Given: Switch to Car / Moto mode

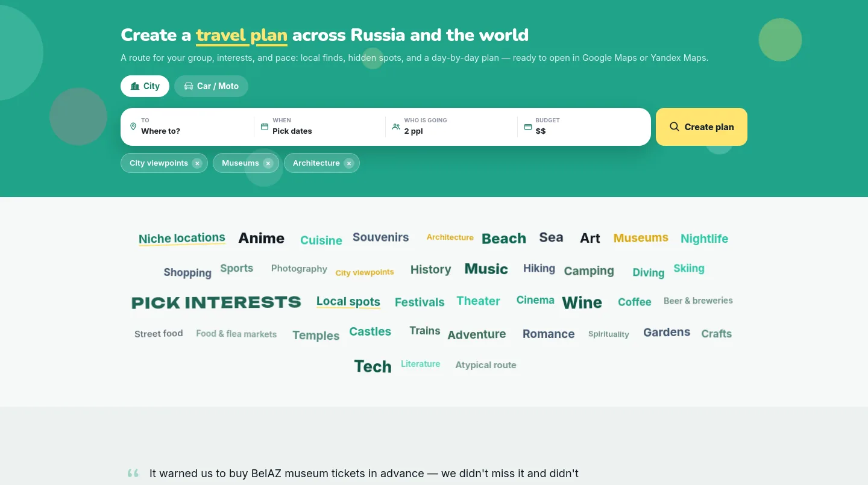Looking at the screenshot, I should point(211,86).
